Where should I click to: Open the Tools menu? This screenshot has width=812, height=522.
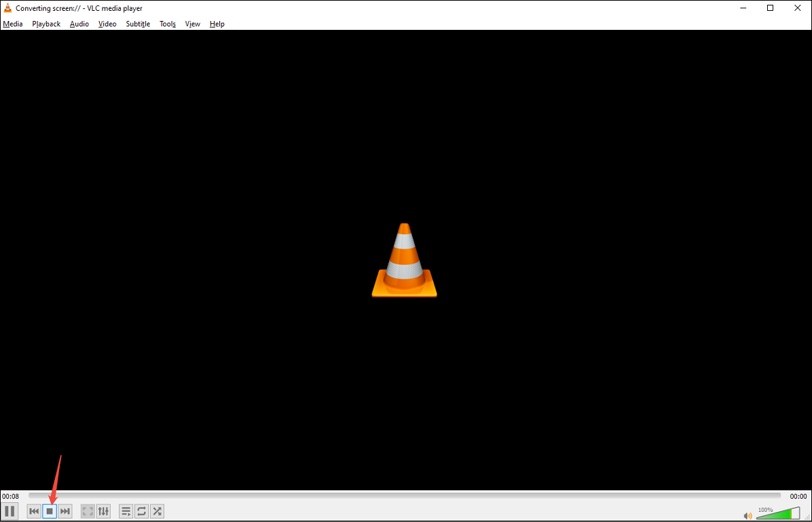167,24
